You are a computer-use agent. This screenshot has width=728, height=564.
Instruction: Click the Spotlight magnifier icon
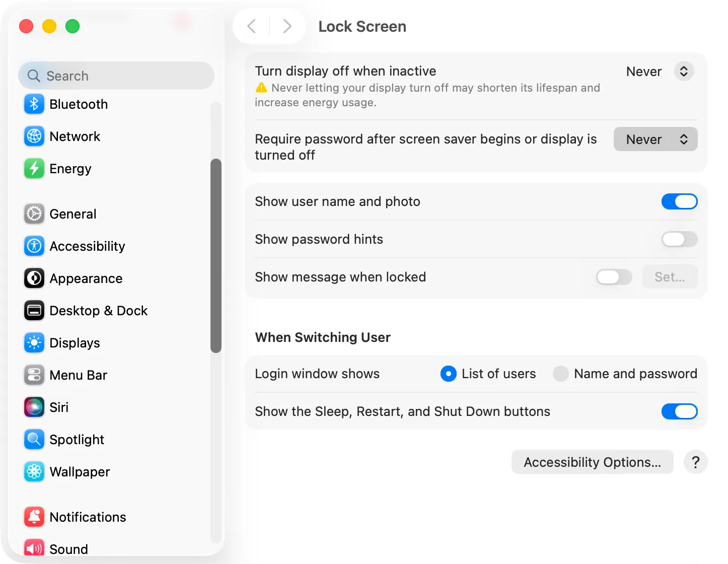click(x=34, y=440)
